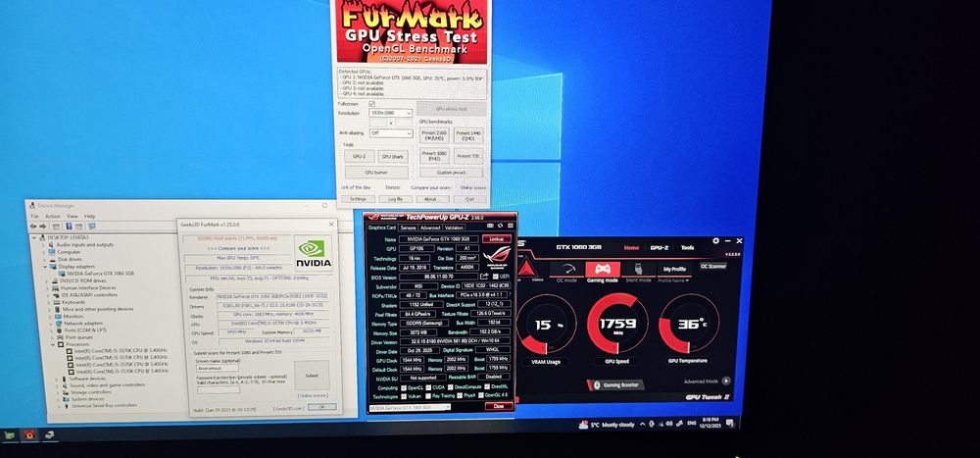
Task: Select NVIDIA GeForce GTX 1060 3GB tree item
Action: (x=97, y=274)
